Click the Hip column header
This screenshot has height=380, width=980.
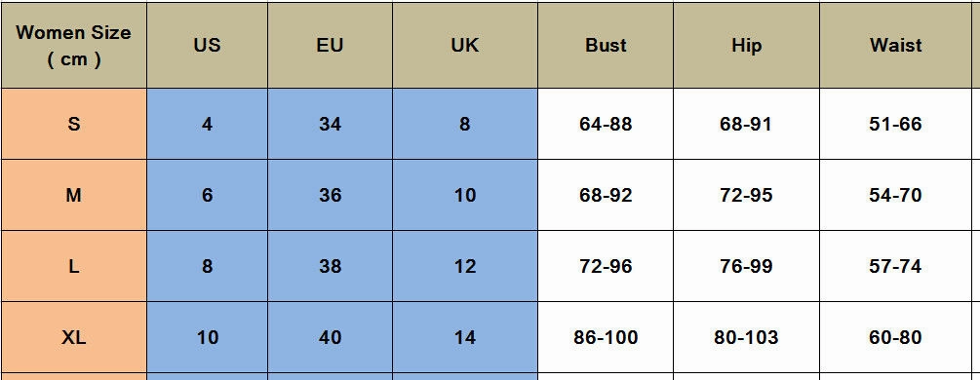click(x=746, y=45)
